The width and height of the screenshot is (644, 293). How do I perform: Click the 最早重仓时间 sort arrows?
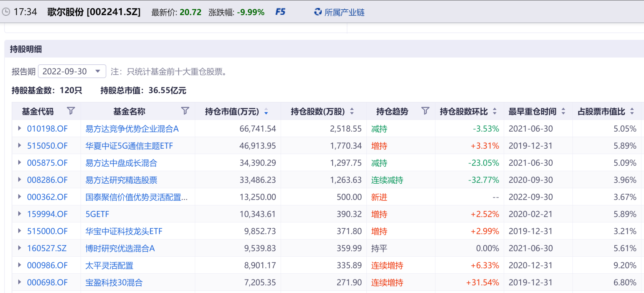[563, 111]
